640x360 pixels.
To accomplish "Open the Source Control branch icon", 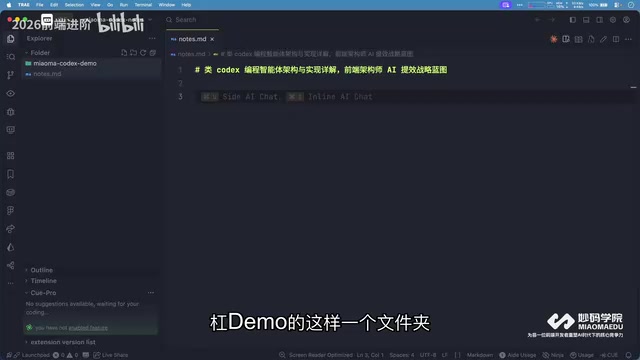I will [x=11, y=75].
